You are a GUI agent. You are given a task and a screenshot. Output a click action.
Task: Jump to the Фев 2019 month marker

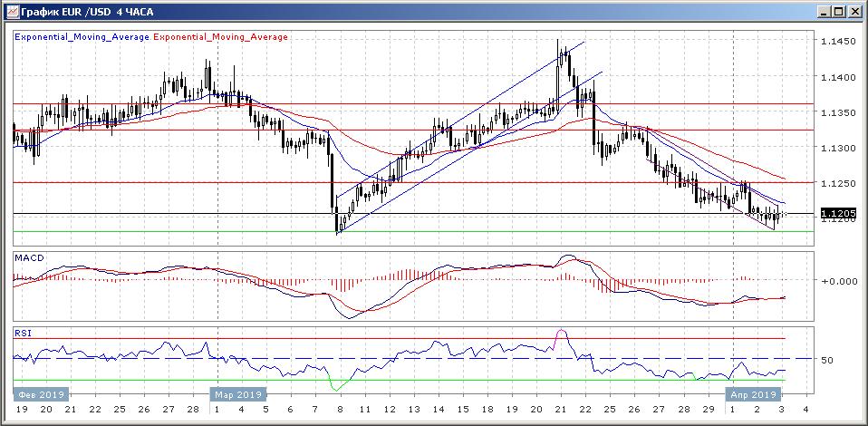tap(40, 394)
